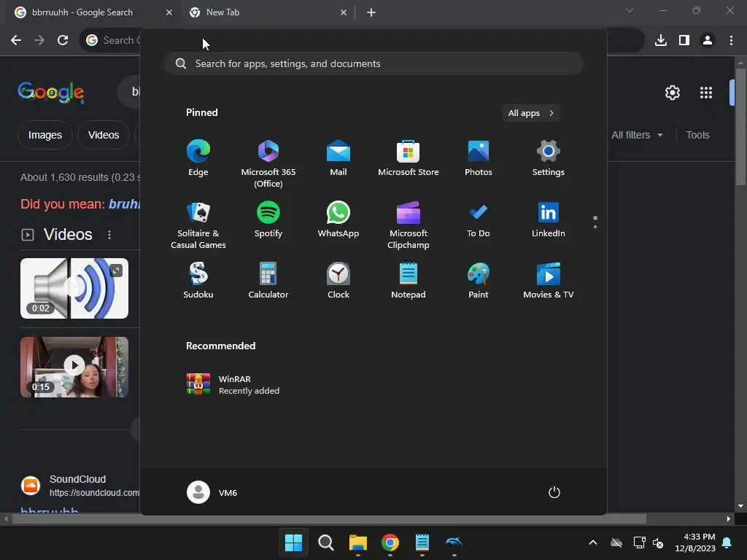Click the horizontal scrollbar at bottom
Image resolution: width=747 pixels, height=560 pixels.
[x=329, y=518]
